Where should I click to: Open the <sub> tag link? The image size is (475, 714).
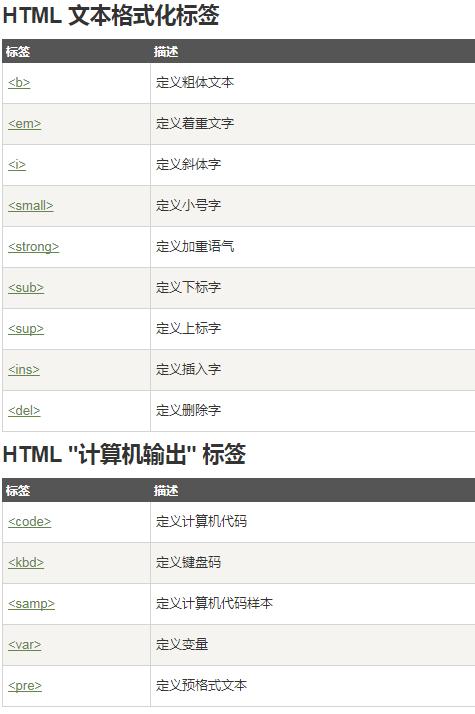[26, 287]
